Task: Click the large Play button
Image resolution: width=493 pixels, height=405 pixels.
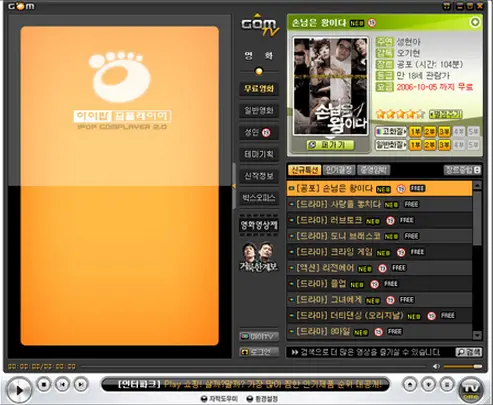Action: tap(19, 390)
